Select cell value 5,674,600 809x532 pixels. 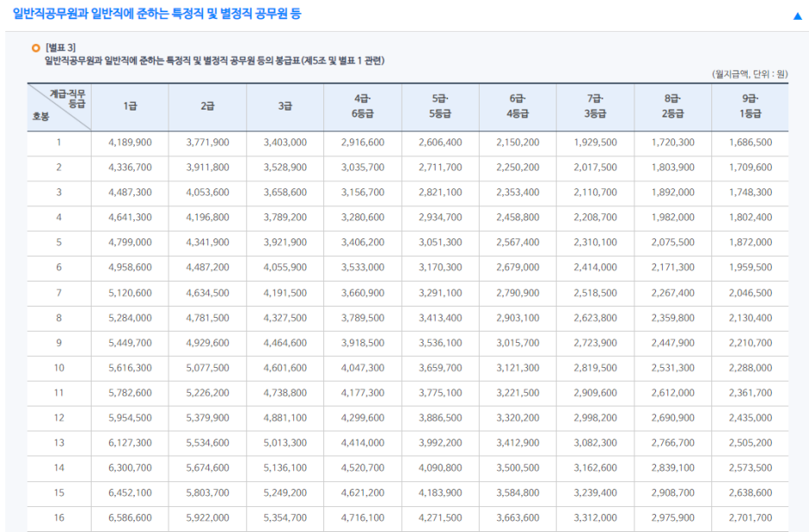coord(207,468)
